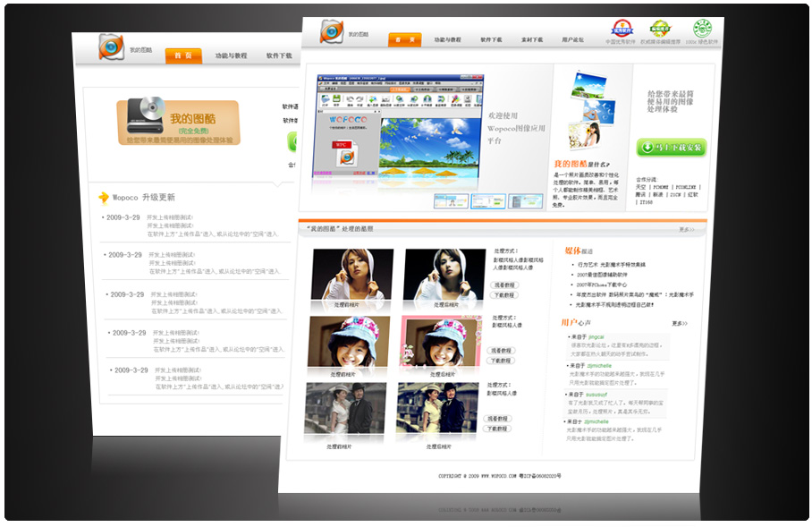The height and width of the screenshot is (527, 812).
Task: Open the IT168 partner download link
Action: [x=647, y=202]
